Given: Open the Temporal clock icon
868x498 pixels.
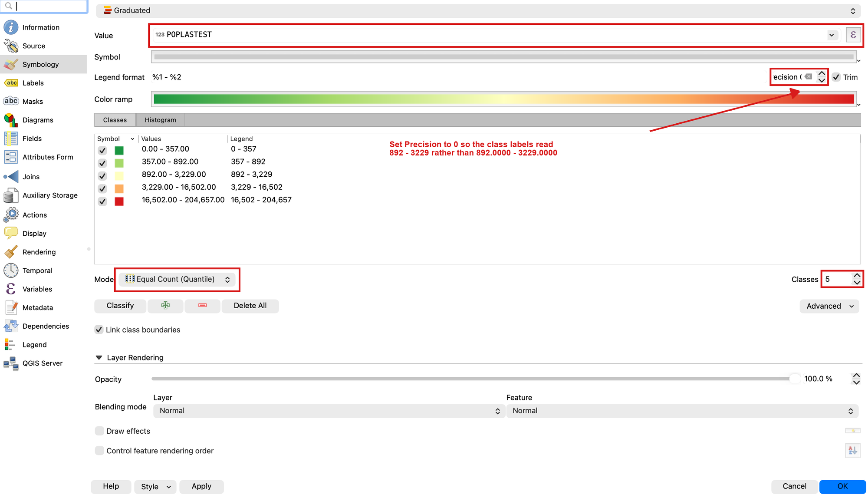Looking at the screenshot, I should pos(11,270).
